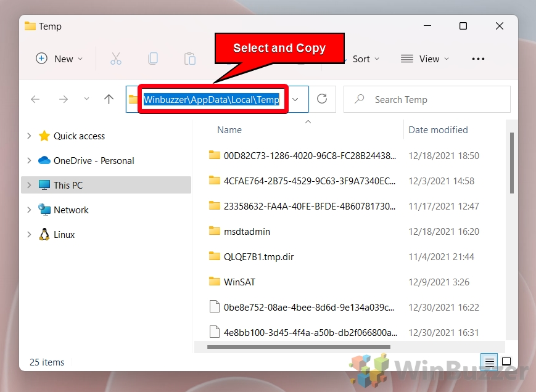Click date 12/30/2021 16:31
The width and height of the screenshot is (536, 392).
click(443, 333)
